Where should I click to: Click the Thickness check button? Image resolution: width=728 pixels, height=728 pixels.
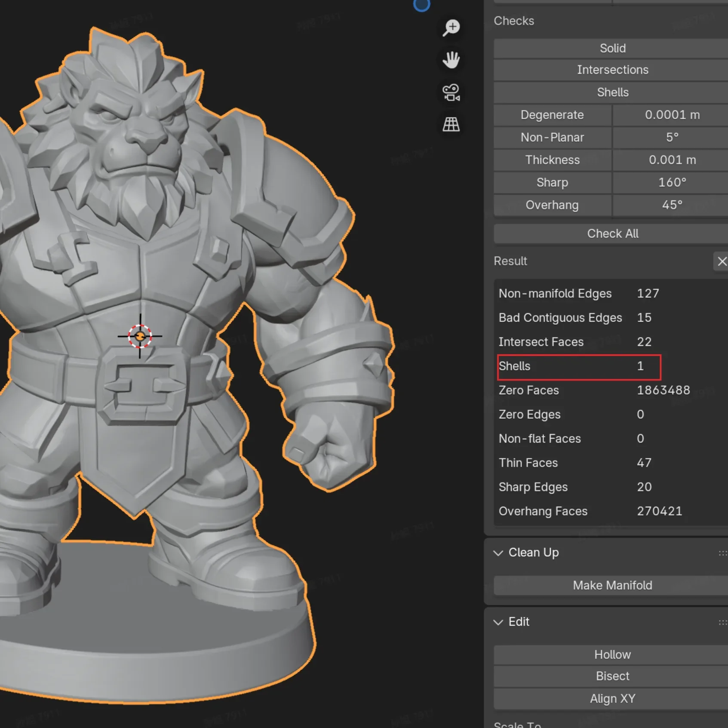tap(553, 160)
